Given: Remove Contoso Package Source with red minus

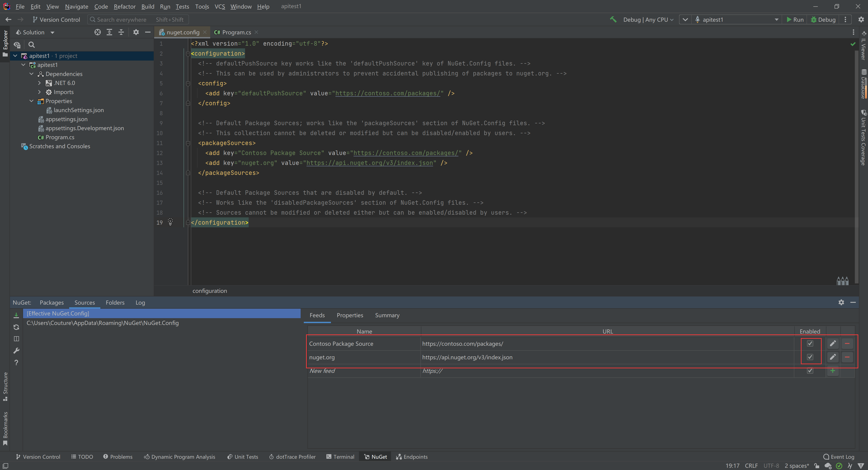Looking at the screenshot, I should tap(847, 344).
